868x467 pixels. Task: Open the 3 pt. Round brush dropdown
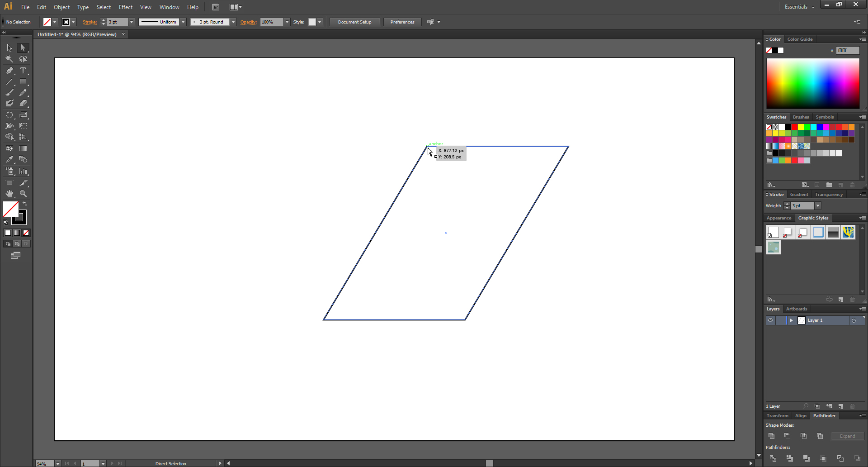pyautogui.click(x=233, y=22)
